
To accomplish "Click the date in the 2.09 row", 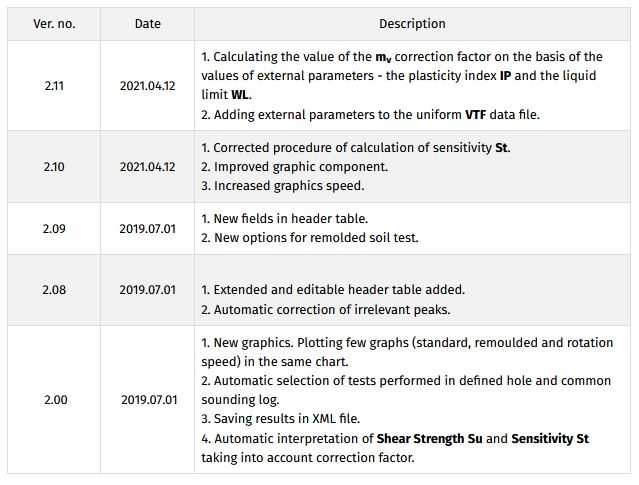I will click(x=148, y=229).
